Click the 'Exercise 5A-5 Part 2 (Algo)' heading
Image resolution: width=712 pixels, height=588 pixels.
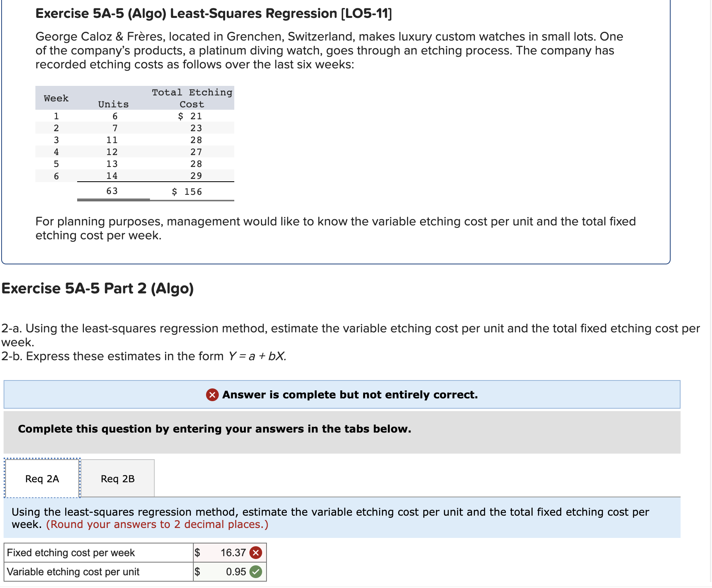click(x=97, y=288)
